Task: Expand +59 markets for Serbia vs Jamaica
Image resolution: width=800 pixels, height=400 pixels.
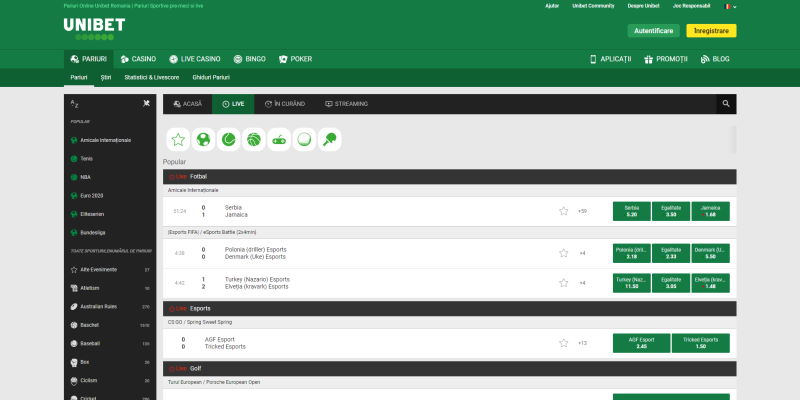Action: 582,211
